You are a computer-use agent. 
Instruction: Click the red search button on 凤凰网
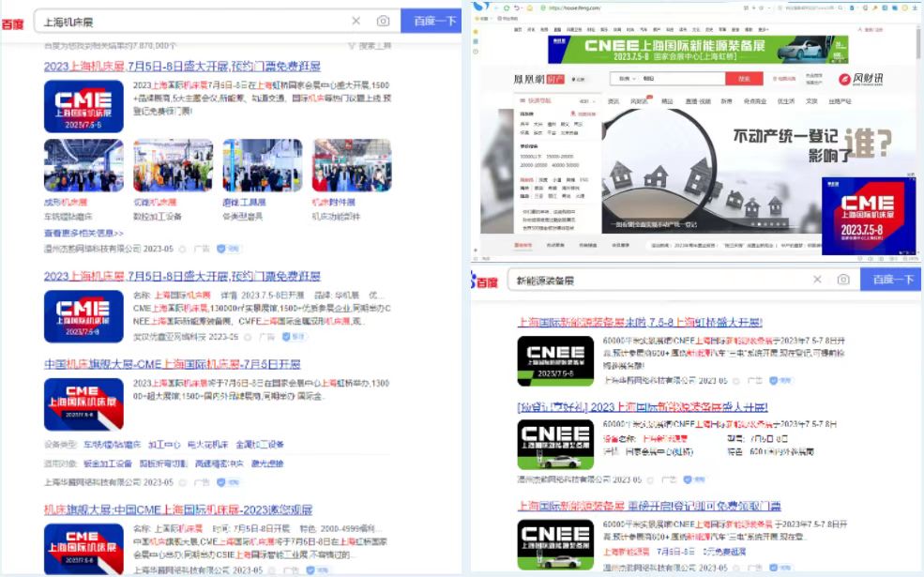tap(744, 79)
